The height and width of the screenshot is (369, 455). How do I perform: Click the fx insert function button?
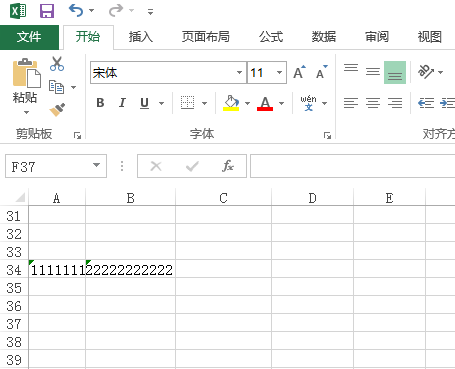click(228, 166)
